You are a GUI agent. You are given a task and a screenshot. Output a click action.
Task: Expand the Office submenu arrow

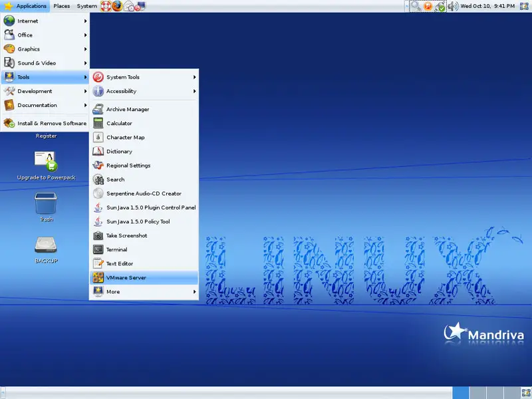tap(85, 35)
